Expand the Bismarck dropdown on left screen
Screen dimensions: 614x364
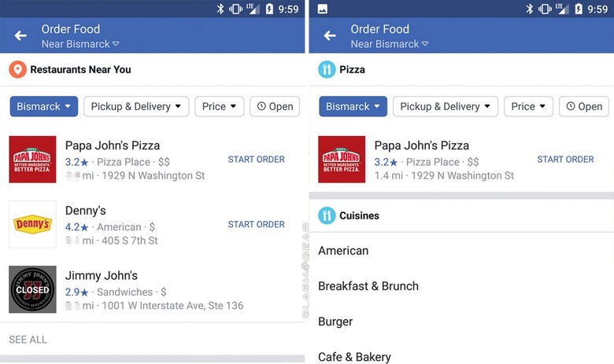tap(44, 106)
